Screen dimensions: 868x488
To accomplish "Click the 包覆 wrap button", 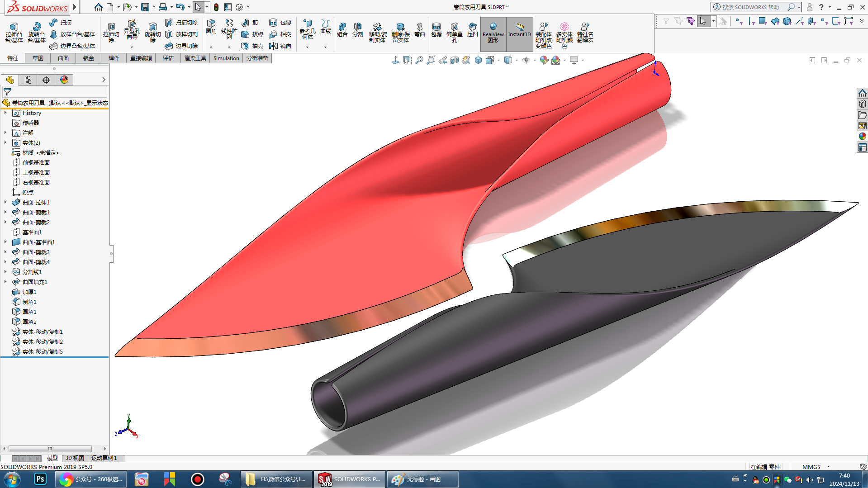I will (280, 22).
